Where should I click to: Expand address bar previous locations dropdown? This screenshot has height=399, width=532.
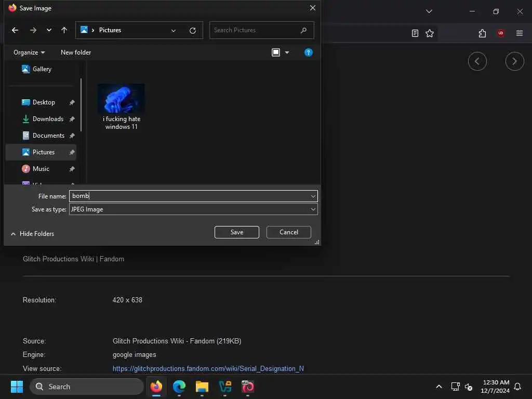click(x=174, y=31)
